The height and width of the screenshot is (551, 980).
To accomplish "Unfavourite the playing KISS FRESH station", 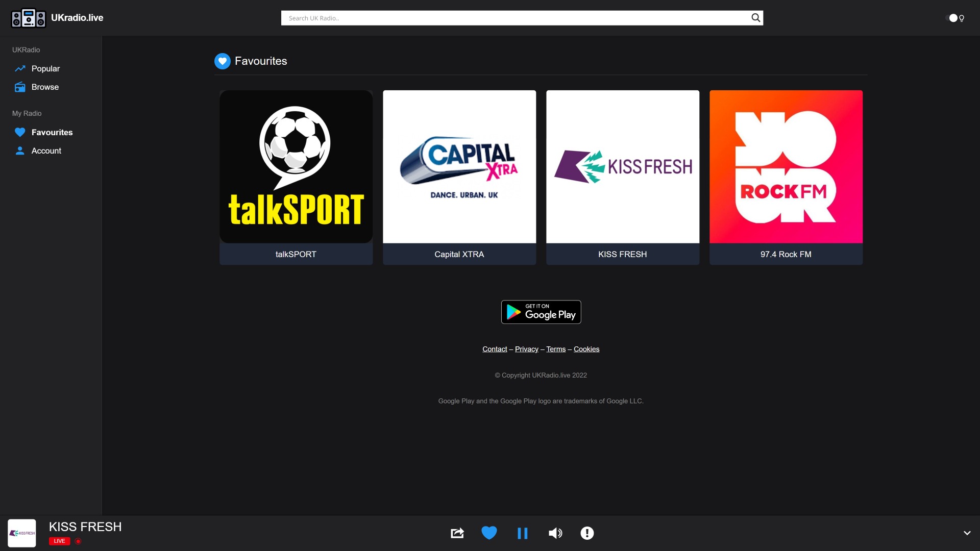I will click(x=488, y=533).
